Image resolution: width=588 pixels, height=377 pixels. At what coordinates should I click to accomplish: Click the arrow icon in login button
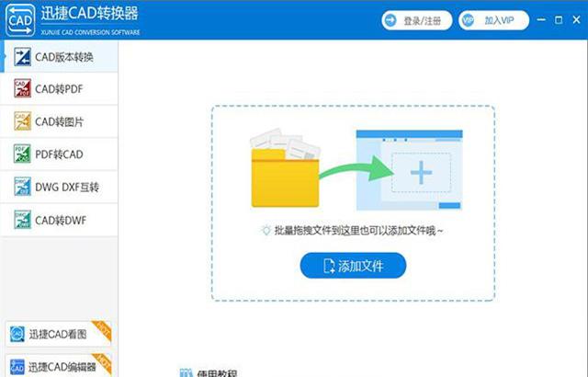pyautogui.click(x=390, y=20)
